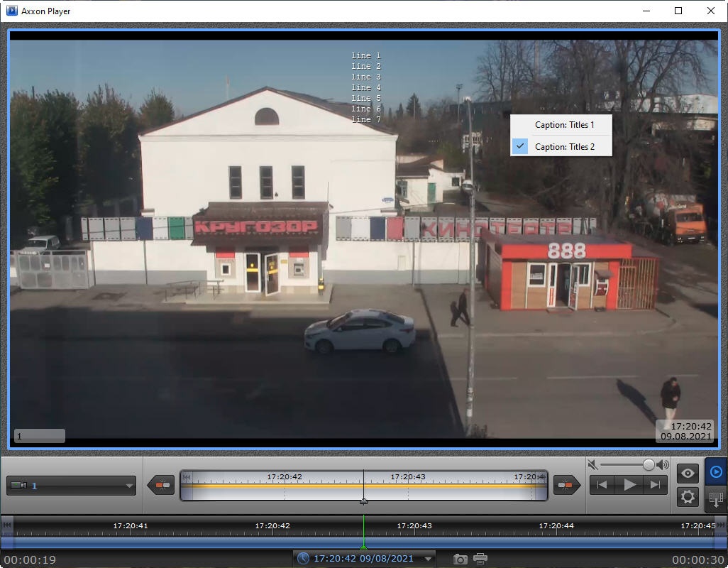Open settings with the gear icon
Screen dimensions: 728x568
click(688, 497)
